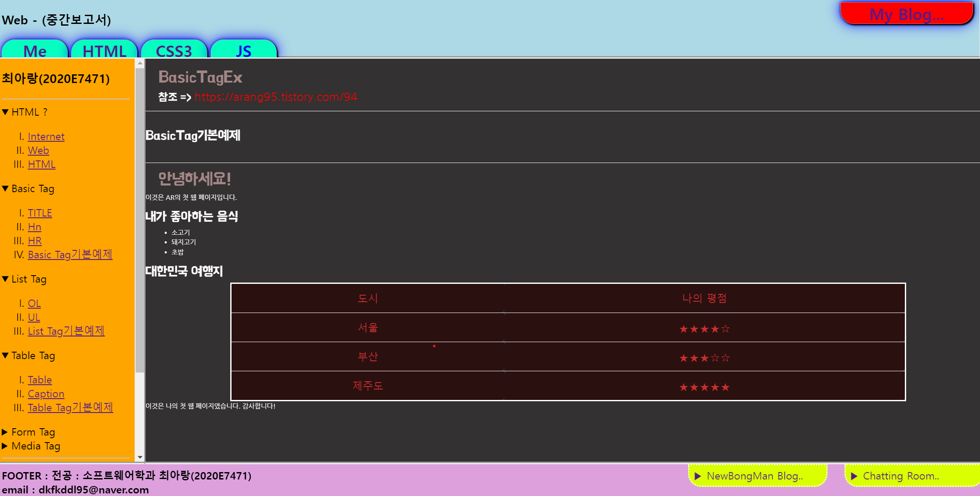Switch to the Me tab
Viewport: 980px width, 496px height.
[35, 50]
